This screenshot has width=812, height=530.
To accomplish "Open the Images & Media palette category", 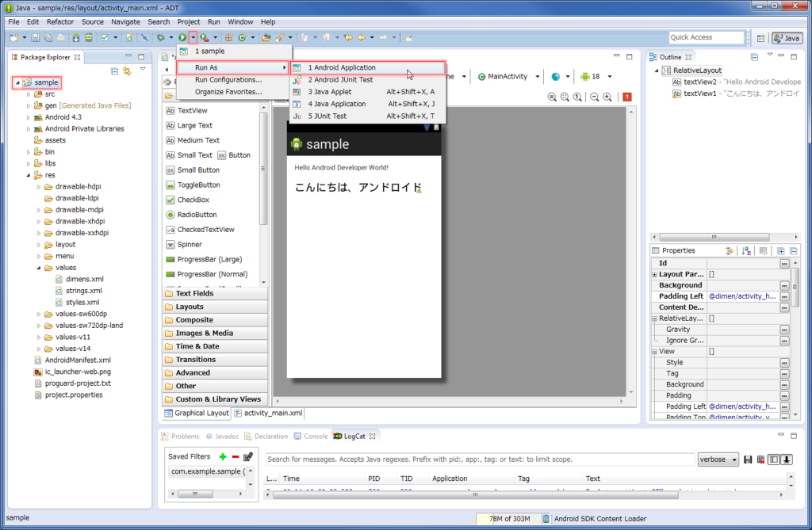I will point(216,333).
